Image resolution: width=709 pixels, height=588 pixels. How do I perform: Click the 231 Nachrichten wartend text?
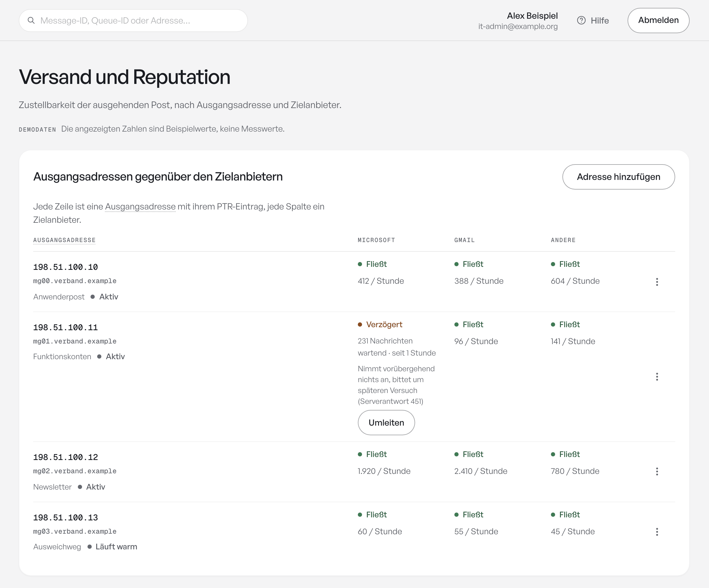pyautogui.click(x=397, y=347)
